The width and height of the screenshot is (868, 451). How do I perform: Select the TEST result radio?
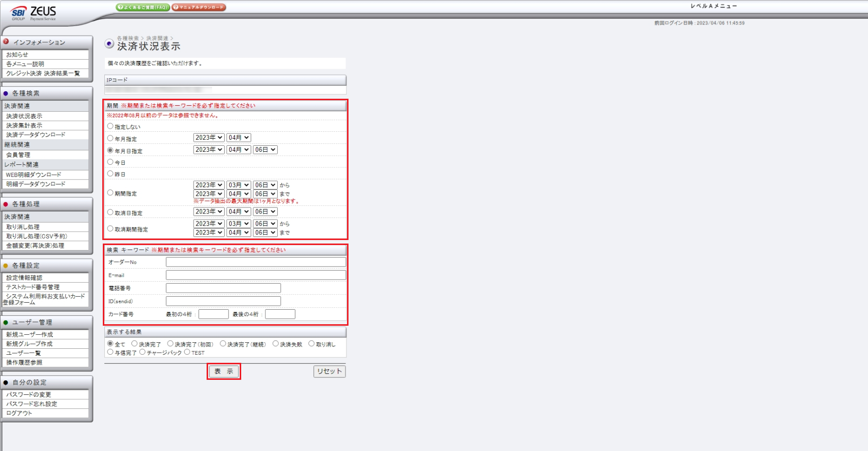click(187, 352)
